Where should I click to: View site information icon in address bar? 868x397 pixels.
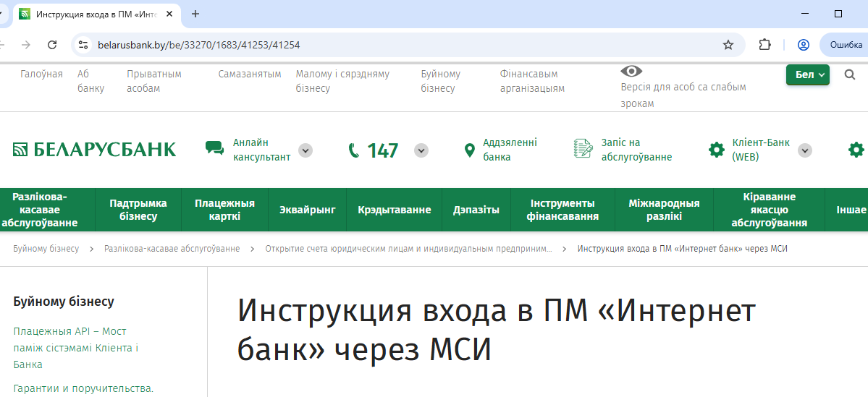(83, 45)
